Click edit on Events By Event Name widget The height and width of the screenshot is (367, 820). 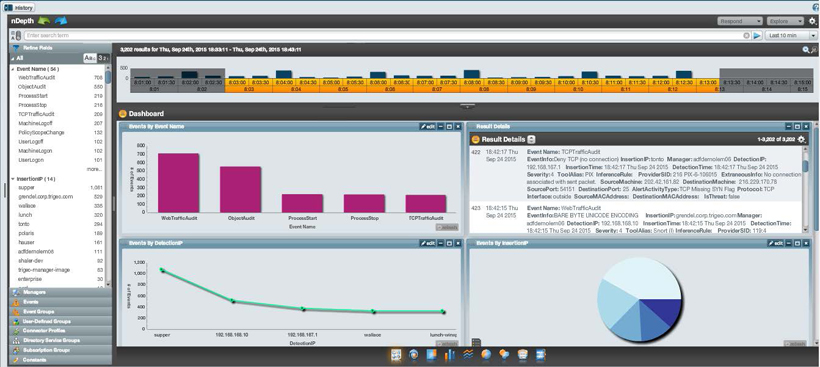(x=427, y=127)
